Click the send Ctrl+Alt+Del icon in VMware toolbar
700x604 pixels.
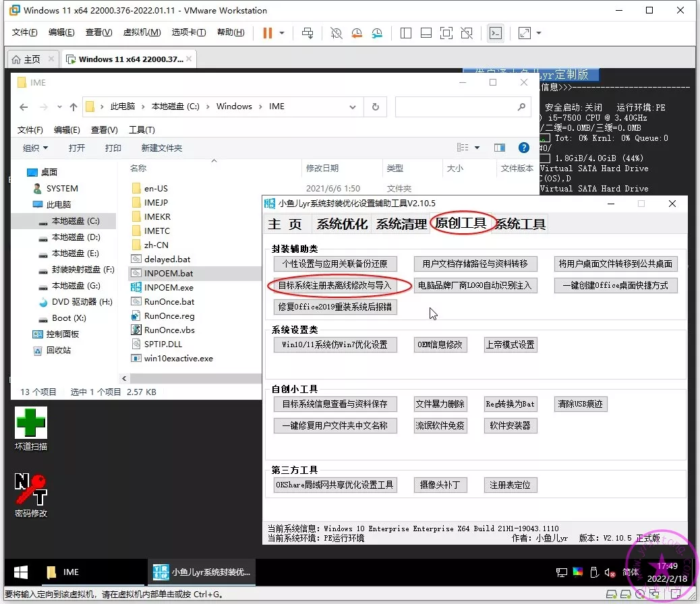pyautogui.click(x=308, y=33)
